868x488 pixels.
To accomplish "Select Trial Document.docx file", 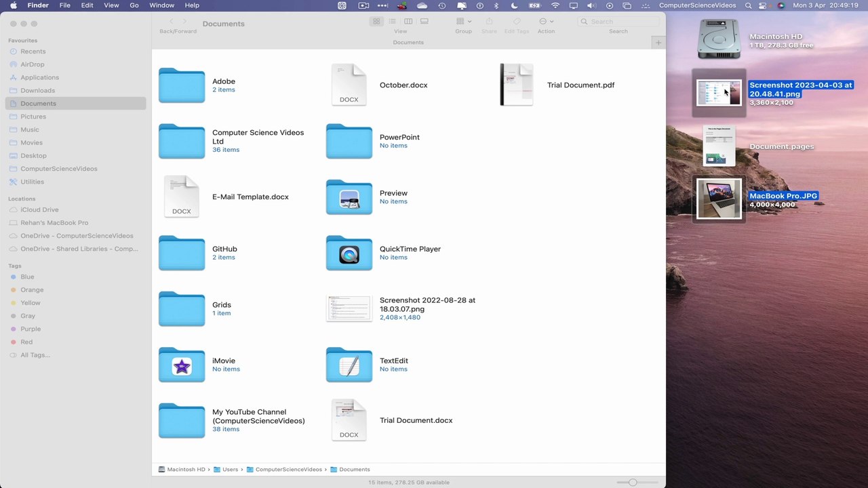I will [349, 420].
